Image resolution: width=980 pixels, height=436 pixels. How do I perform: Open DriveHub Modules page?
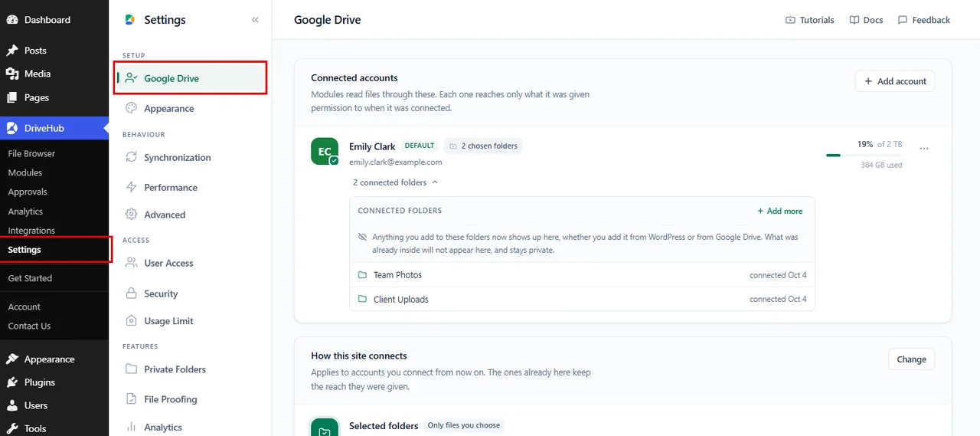pyautogui.click(x=25, y=172)
